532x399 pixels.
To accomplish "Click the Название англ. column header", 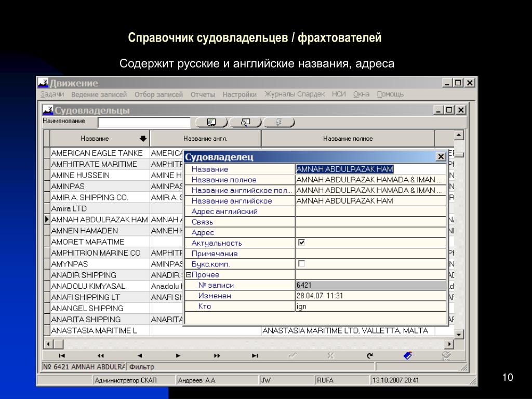I will click(x=205, y=138).
